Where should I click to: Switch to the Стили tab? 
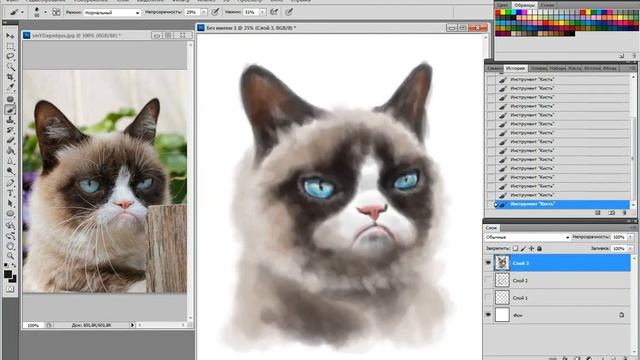(547, 5)
